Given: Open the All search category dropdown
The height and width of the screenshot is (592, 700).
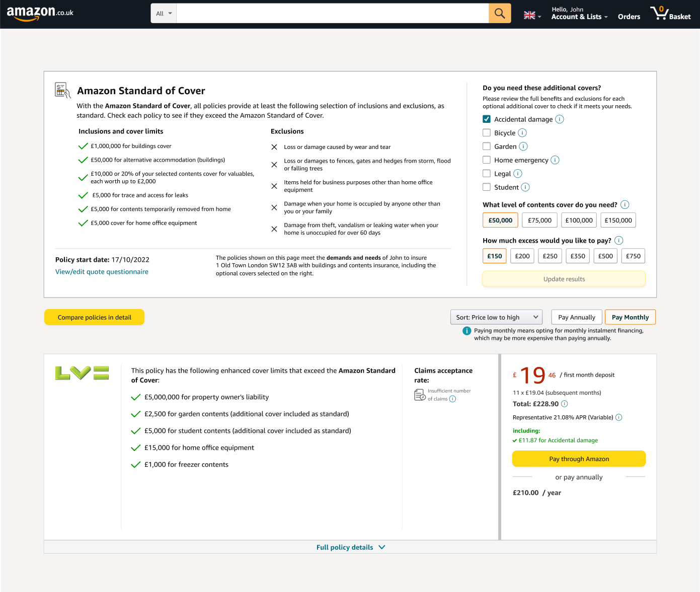Looking at the screenshot, I should click(x=163, y=13).
